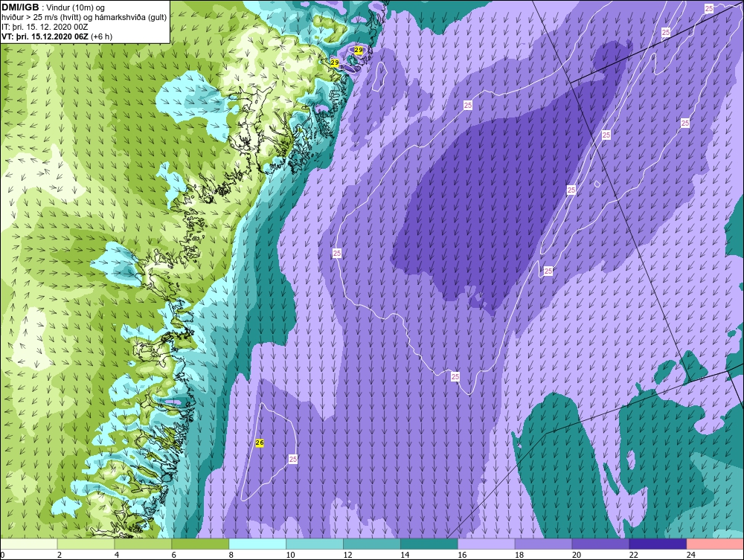Click scale number '4' under the legend
The image size is (744, 560).
pyautogui.click(x=117, y=555)
